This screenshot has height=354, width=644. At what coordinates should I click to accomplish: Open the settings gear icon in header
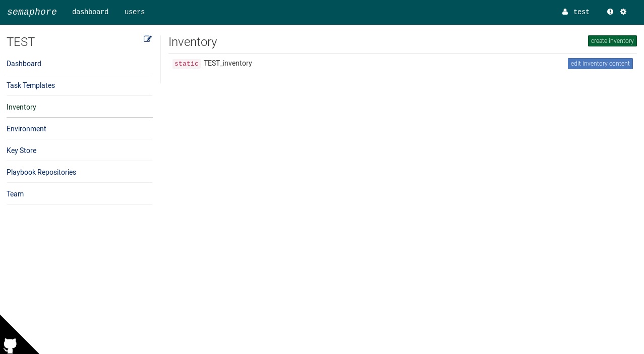(623, 12)
